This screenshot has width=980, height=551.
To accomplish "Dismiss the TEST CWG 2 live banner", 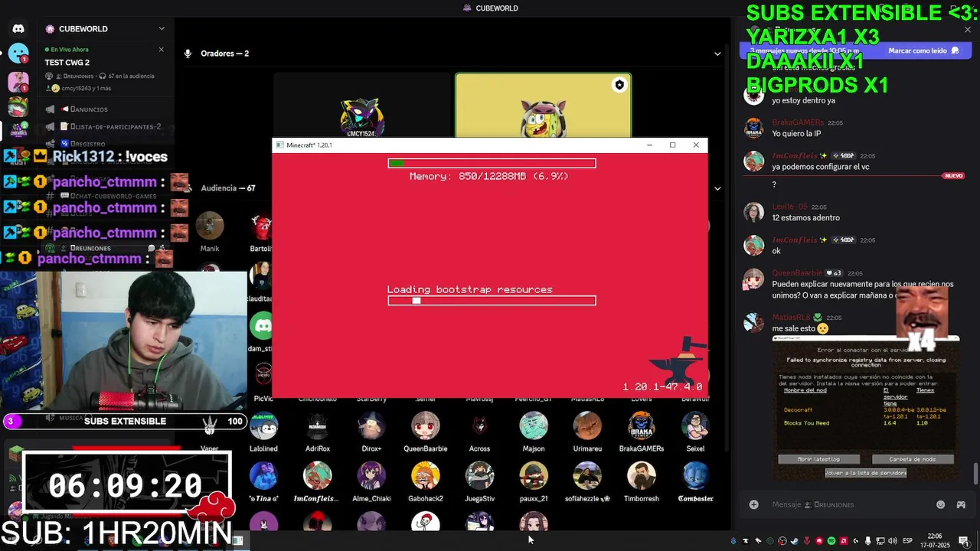I will pyautogui.click(x=161, y=50).
